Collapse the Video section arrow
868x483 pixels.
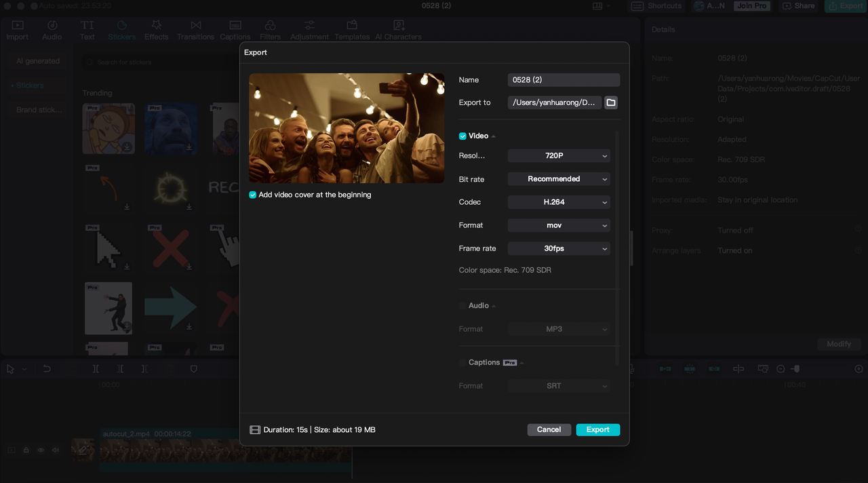494,136
